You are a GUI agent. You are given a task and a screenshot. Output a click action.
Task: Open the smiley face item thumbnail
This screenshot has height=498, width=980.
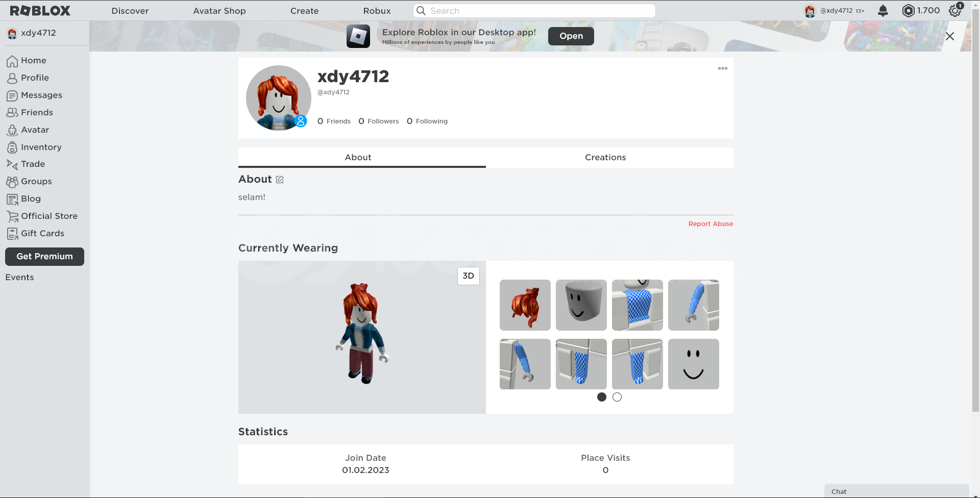pos(694,364)
